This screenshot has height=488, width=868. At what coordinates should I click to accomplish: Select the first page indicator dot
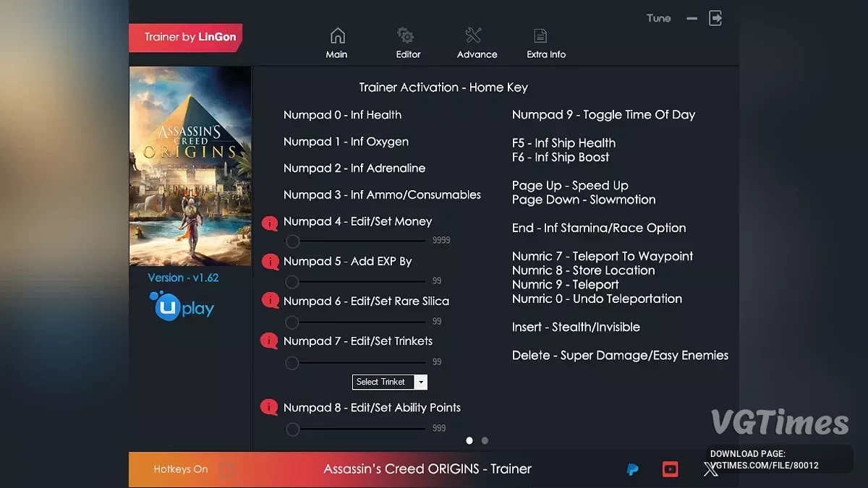click(x=469, y=440)
